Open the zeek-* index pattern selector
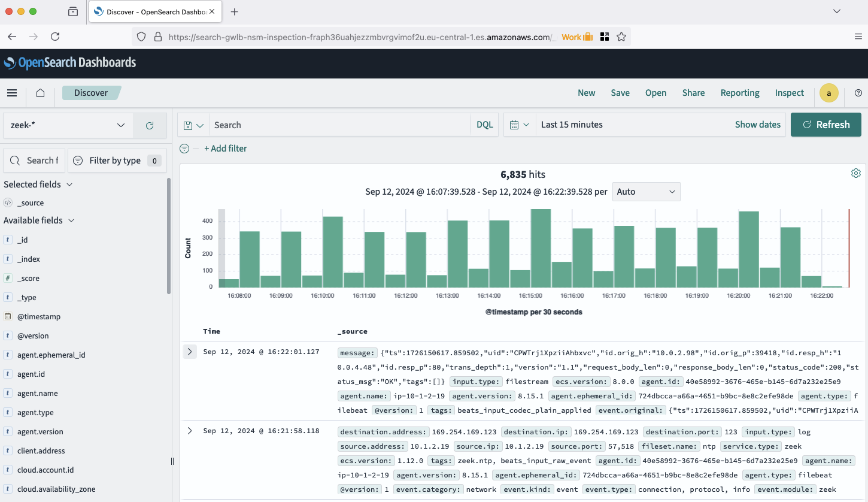Screen dimensions: 868x502 click(67, 125)
